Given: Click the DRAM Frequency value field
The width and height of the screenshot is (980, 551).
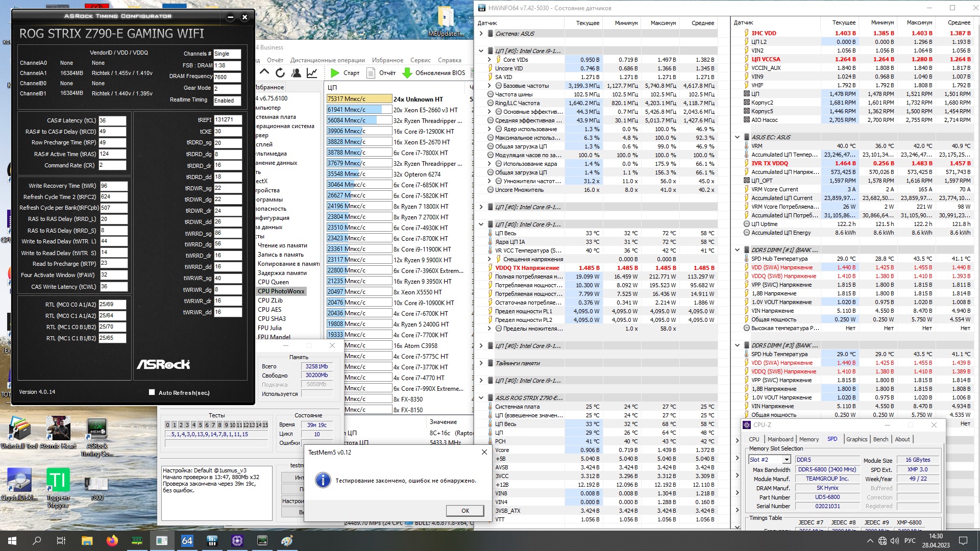Looking at the screenshot, I should pyautogui.click(x=227, y=77).
